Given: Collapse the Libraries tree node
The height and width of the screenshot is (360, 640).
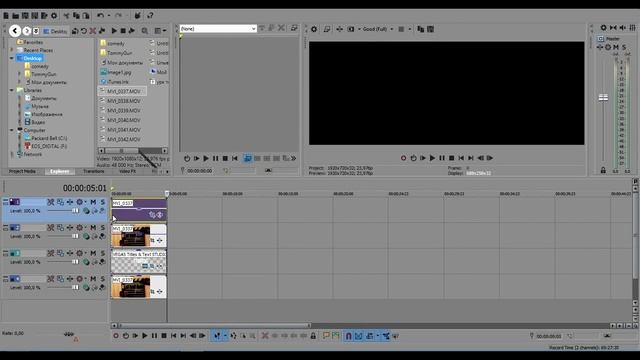Looking at the screenshot, I should tap(11, 90).
